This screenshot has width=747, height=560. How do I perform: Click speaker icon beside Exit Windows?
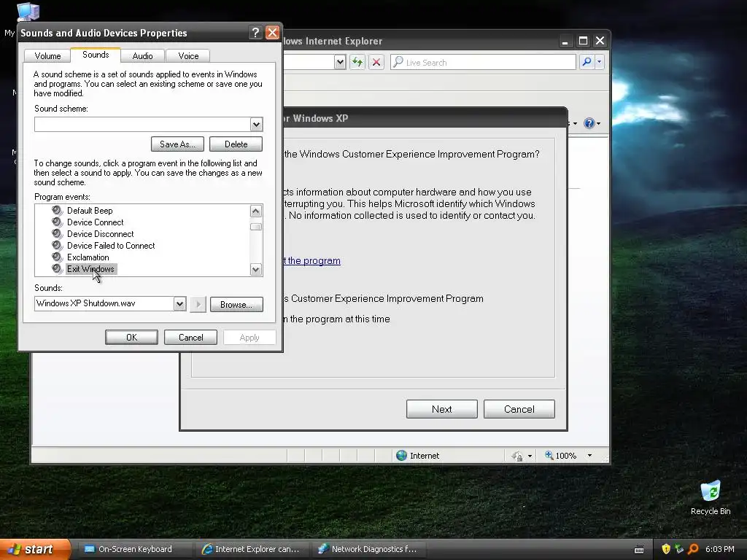click(57, 269)
